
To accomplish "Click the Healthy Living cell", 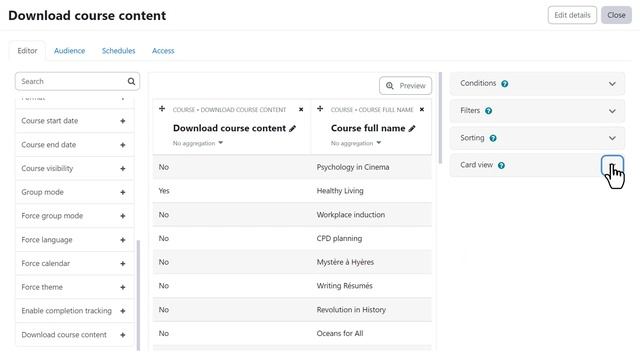I will pyautogui.click(x=340, y=191).
